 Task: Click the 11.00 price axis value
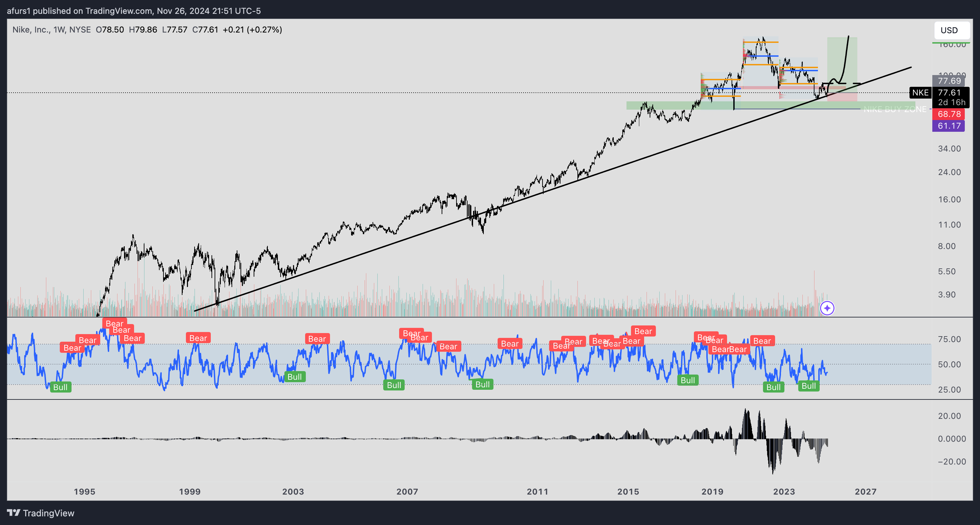tap(949, 224)
